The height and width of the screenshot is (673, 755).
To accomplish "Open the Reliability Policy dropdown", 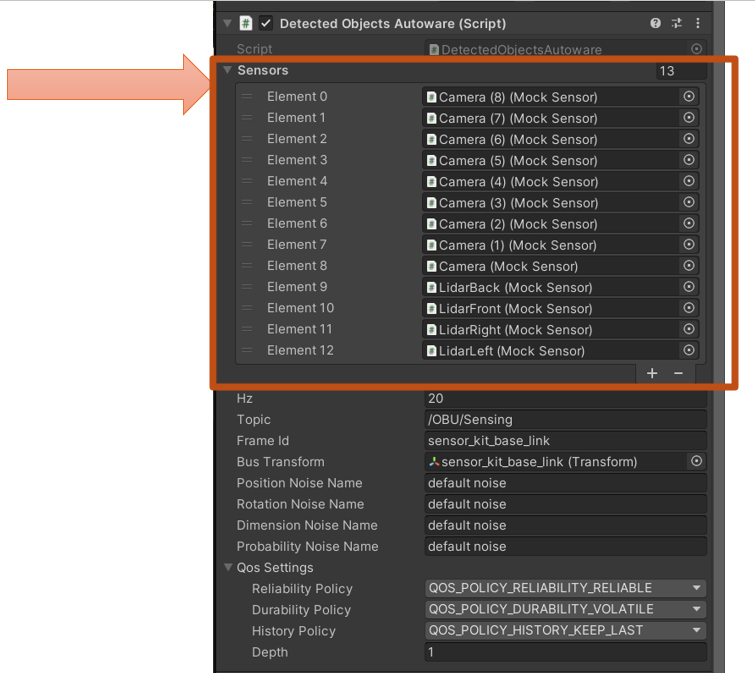I will tap(565, 588).
